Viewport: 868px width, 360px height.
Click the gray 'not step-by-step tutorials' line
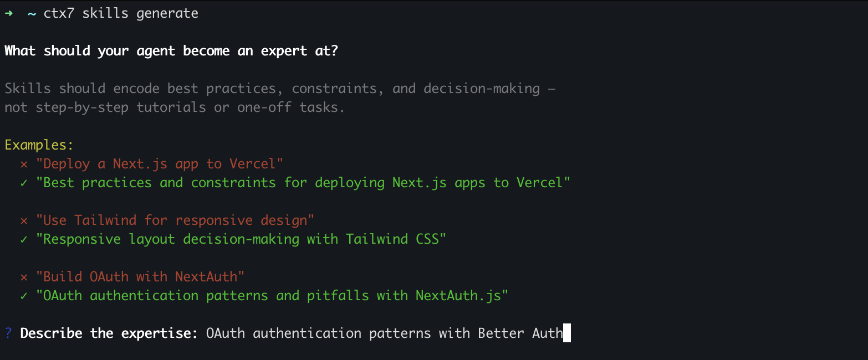pyautogui.click(x=175, y=107)
